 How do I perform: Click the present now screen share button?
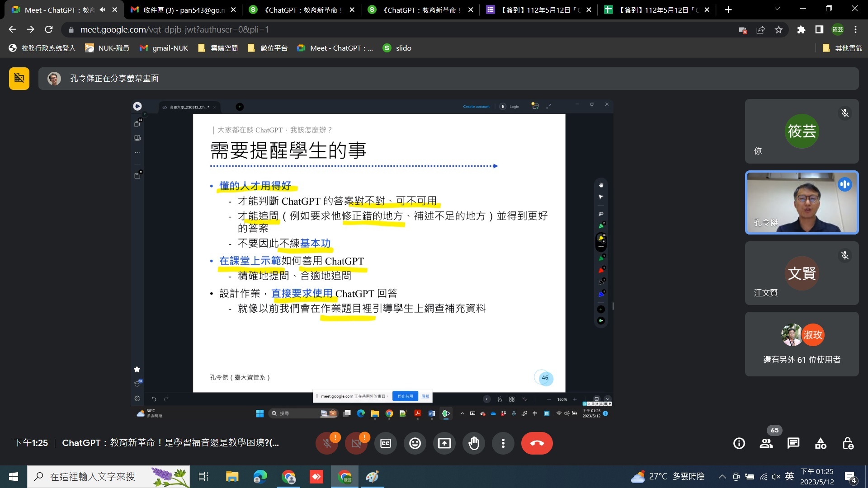click(444, 443)
